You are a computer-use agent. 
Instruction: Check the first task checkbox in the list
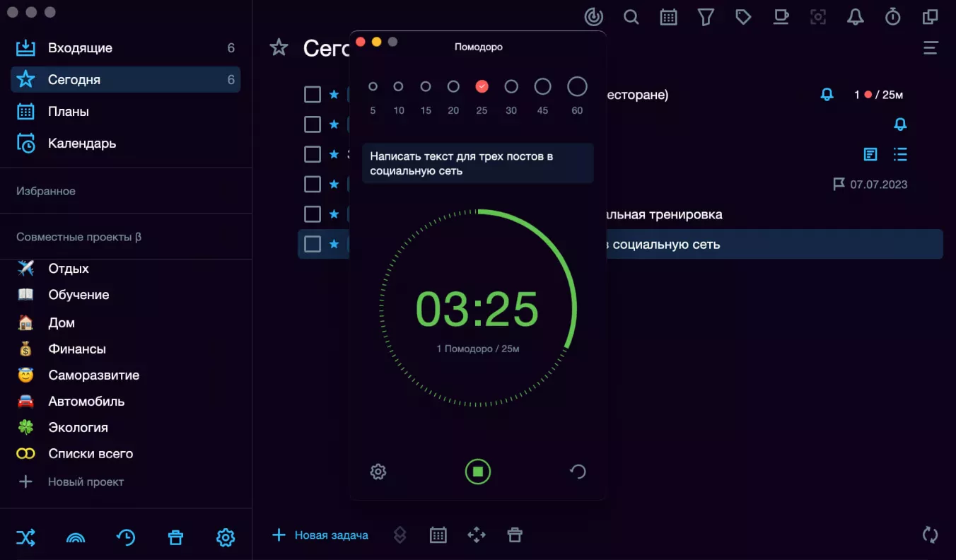coord(313,94)
